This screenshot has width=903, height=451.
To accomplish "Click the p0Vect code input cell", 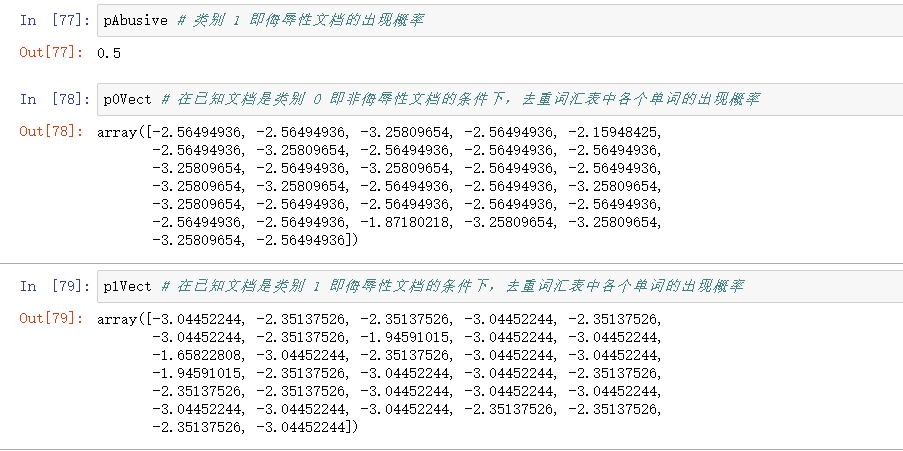I will pos(500,99).
